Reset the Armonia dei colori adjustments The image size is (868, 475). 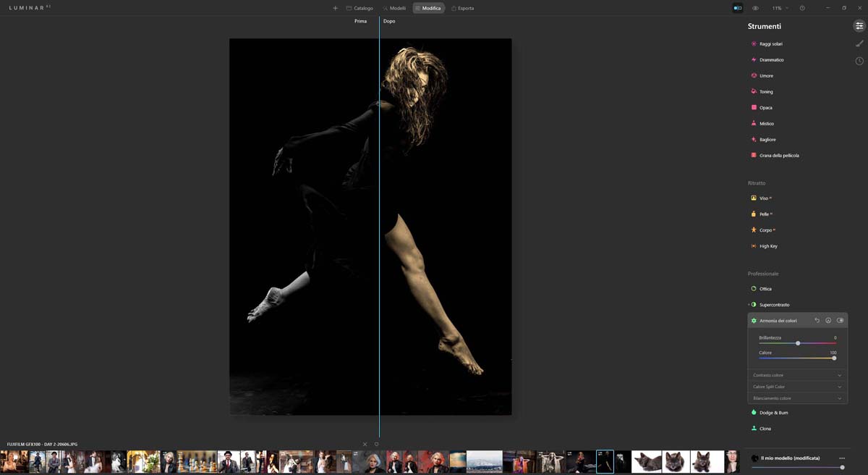(817, 321)
